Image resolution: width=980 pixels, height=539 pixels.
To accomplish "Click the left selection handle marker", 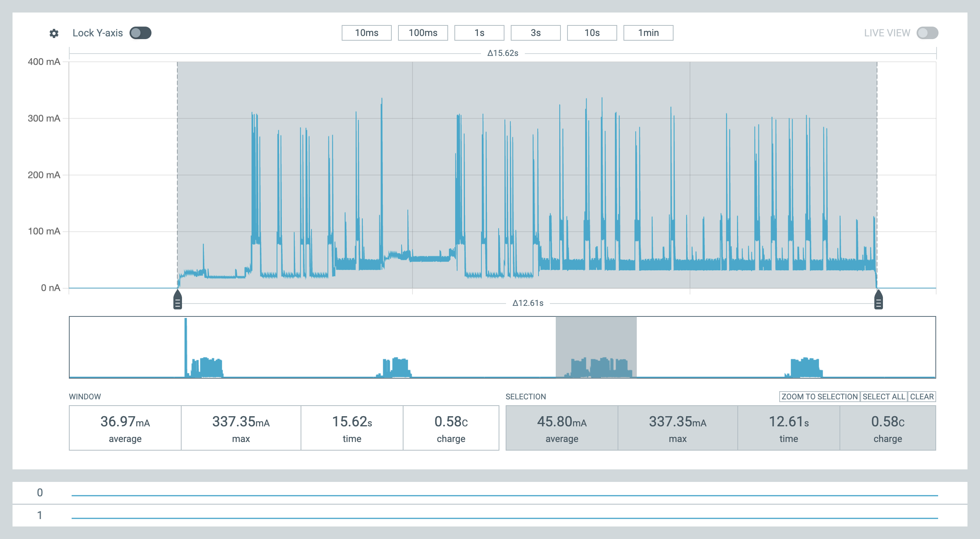I will [178, 300].
